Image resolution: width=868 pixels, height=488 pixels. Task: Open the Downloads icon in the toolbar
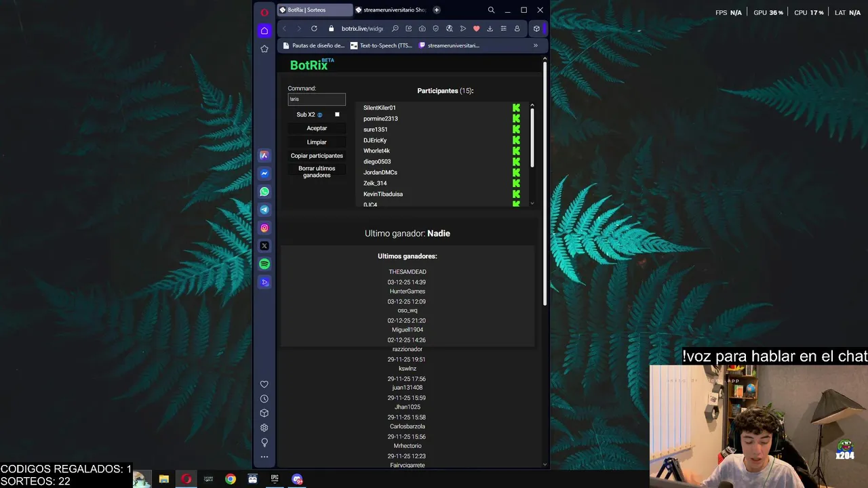[x=490, y=28]
